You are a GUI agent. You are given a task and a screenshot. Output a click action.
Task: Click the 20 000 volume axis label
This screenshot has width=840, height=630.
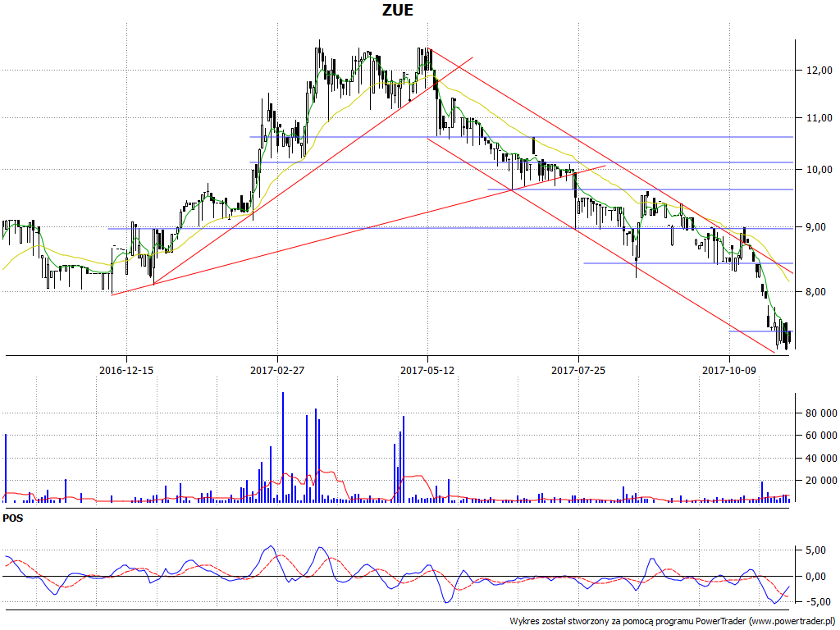coord(821,481)
